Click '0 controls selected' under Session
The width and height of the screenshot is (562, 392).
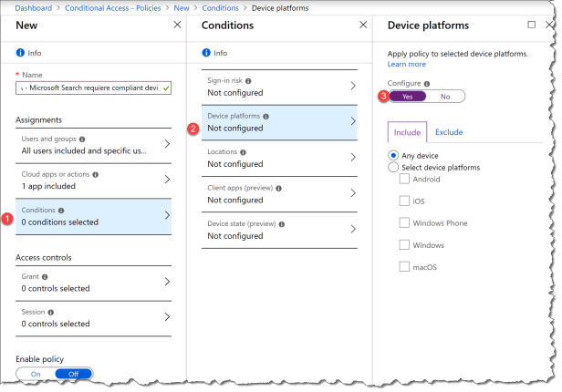[56, 324]
